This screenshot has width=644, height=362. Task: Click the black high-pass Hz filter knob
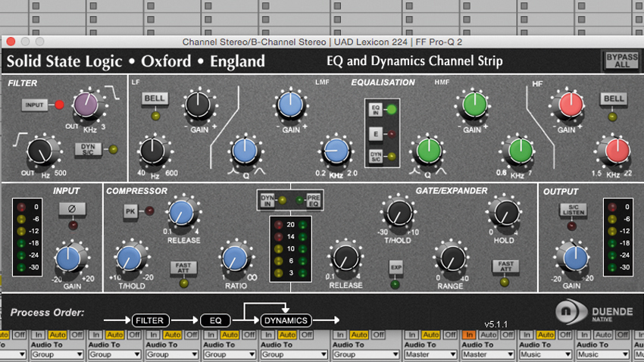tap(40, 151)
